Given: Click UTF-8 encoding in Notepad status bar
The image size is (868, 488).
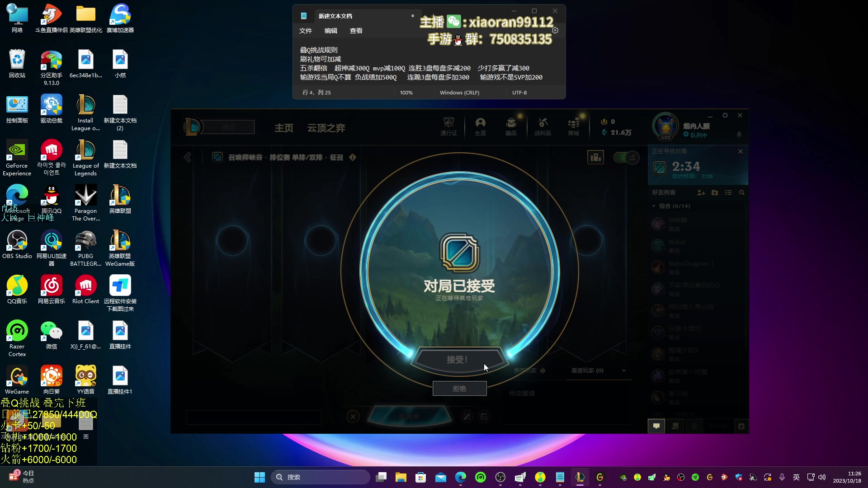Looking at the screenshot, I should 519,93.
